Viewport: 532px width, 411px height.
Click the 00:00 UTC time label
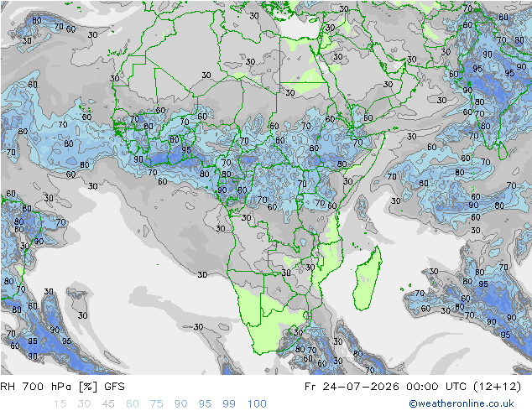point(436,386)
